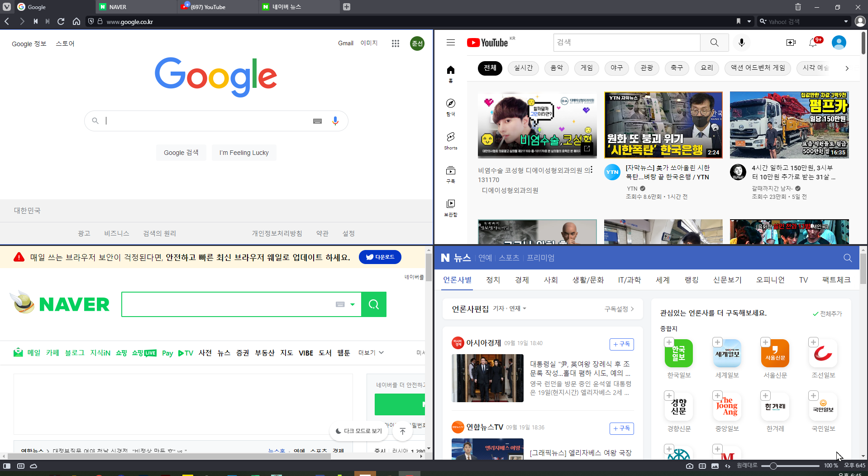Subscribe to 아시아경제 with 구독 button
868x476 pixels.
point(622,344)
